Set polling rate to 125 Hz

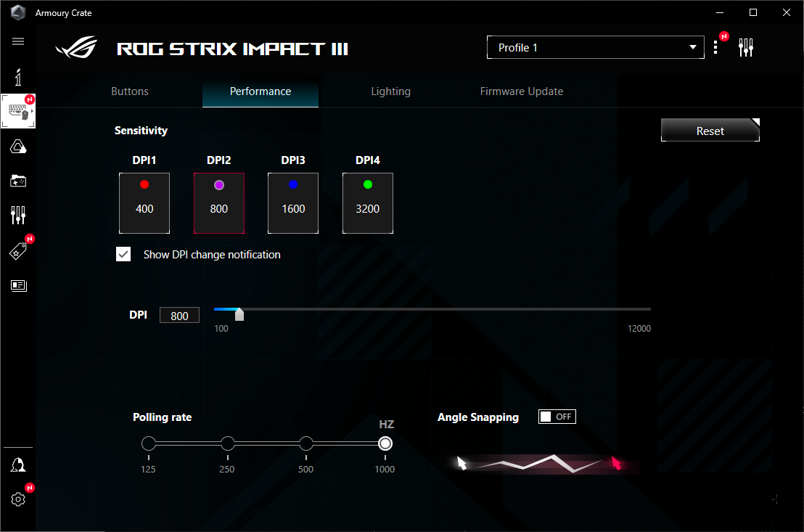(x=149, y=443)
